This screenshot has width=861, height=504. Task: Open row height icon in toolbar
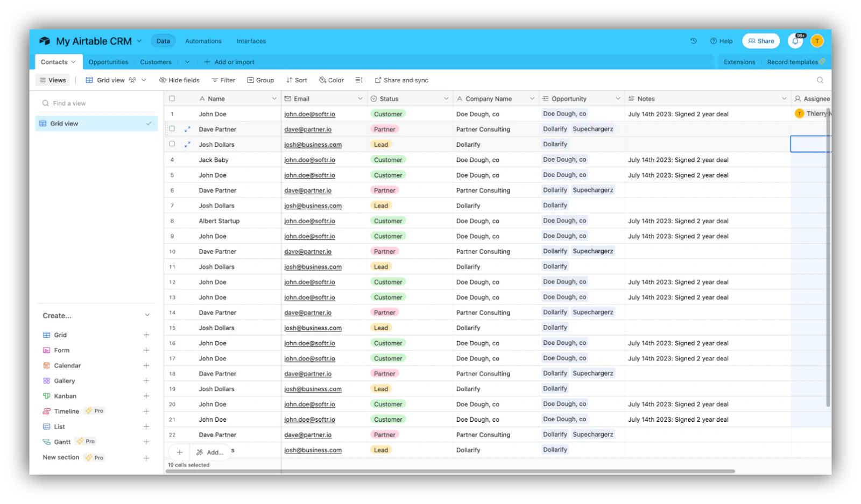tap(359, 80)
